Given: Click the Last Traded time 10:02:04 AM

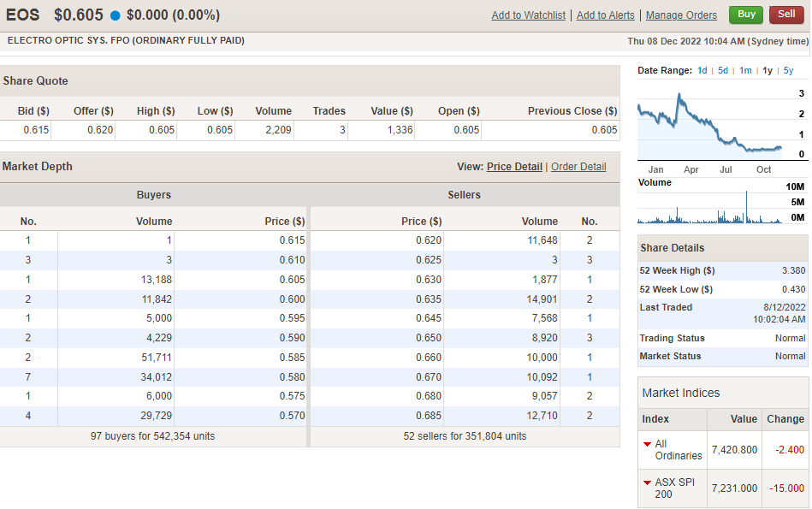Looking at the screenshot, I should [779, 319].
